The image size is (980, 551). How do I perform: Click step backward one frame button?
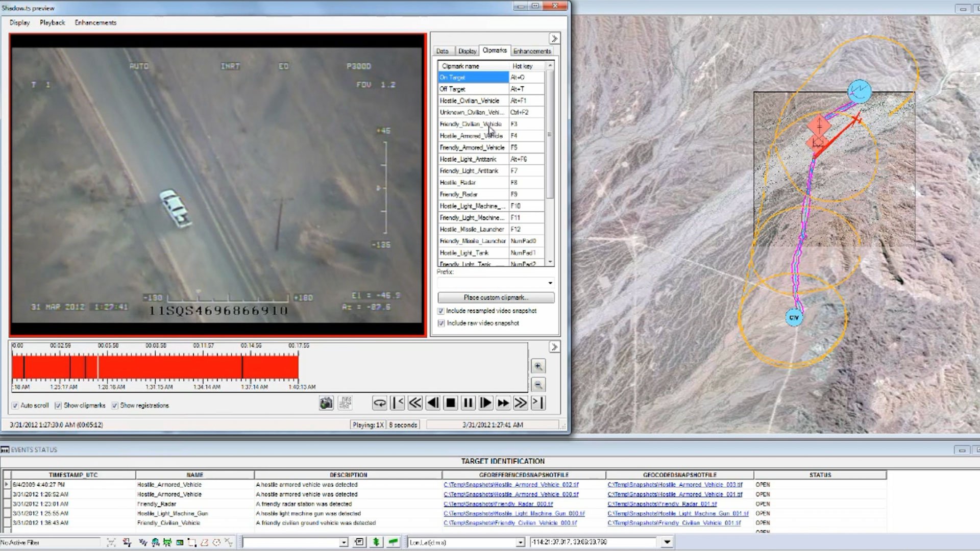tap(433, 403)
